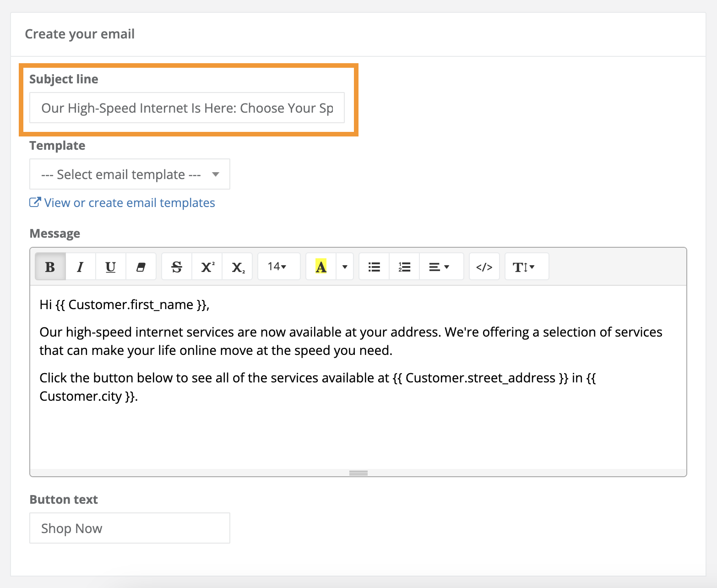The width and height of the screenshot is (717, 588).
Task: Apply italic formatting to message text
Action: click(81, 267)
